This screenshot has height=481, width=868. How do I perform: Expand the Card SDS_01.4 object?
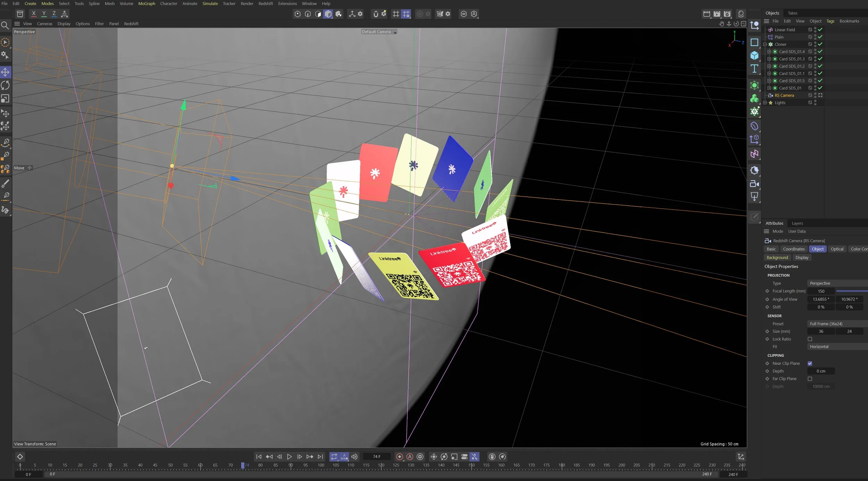pos(769,52)
